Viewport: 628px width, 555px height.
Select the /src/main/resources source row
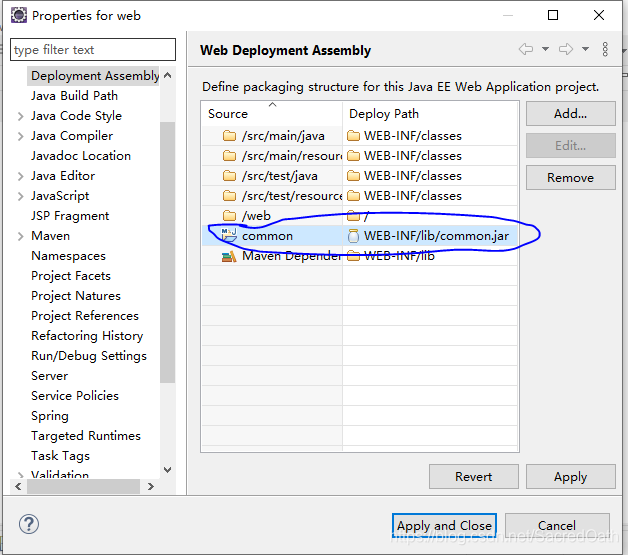(272, 156)
